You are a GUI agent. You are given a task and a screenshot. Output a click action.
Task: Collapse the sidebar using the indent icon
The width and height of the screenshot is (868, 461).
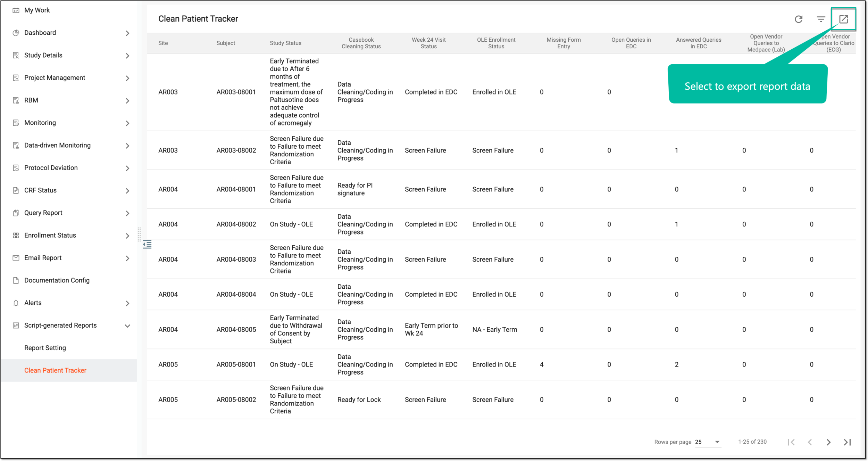tap(147, 245)
